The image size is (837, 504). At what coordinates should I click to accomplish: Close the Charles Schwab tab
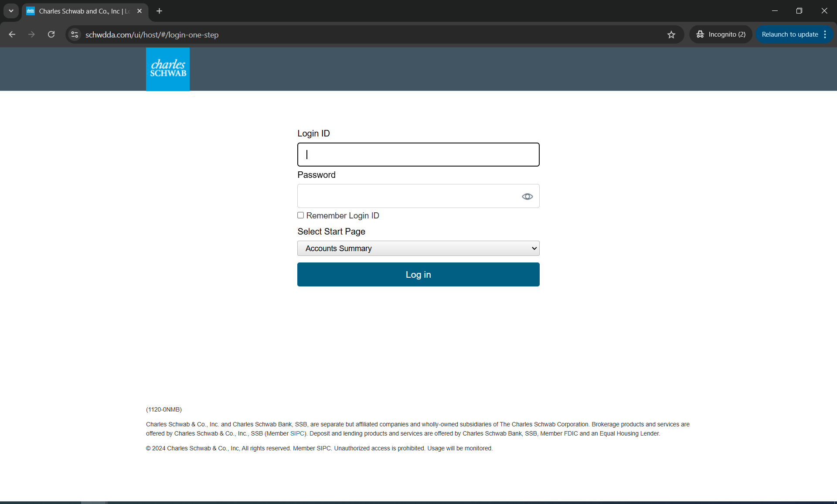pos(139,11)
